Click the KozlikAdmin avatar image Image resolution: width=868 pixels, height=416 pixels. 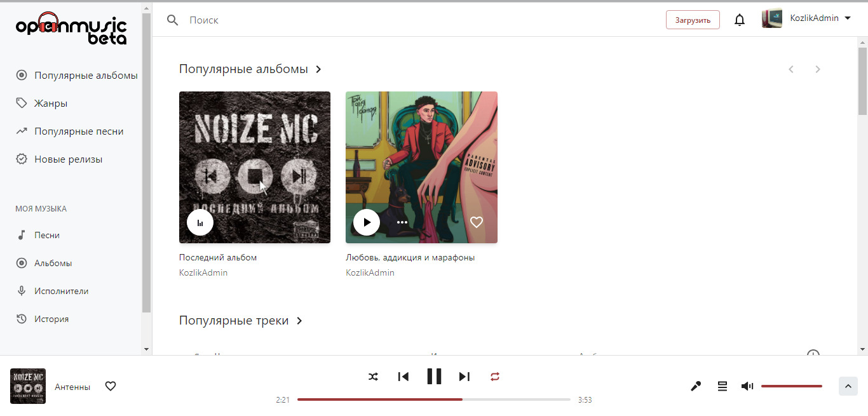pos(772,18)
